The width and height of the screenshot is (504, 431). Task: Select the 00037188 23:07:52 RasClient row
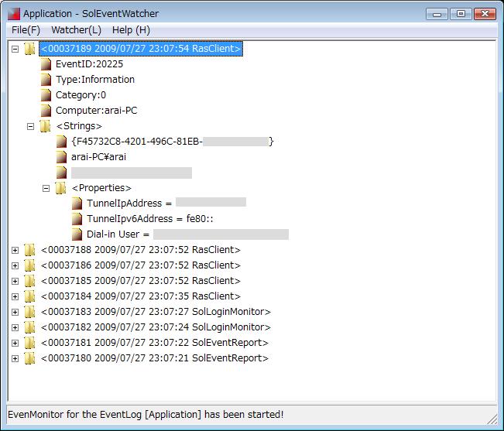tap(141, 250)
